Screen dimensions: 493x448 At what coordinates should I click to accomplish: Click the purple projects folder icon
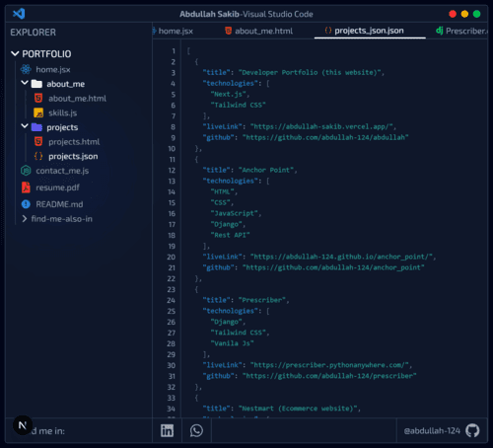tap(36, 127)
